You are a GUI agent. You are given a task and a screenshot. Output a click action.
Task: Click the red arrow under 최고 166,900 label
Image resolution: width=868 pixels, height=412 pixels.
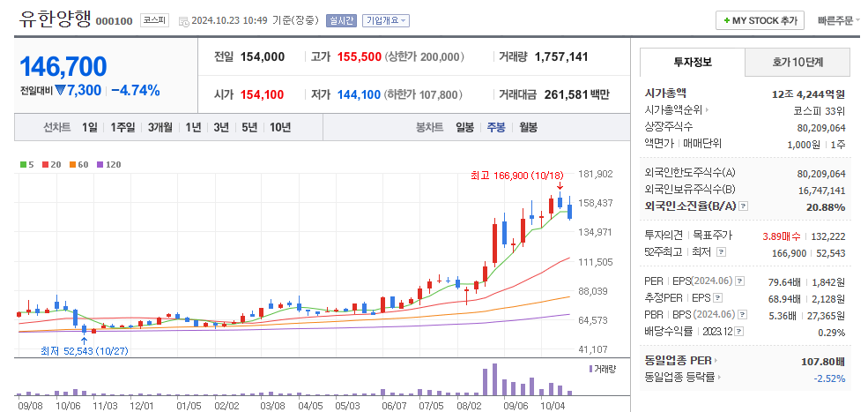point(560,186)
